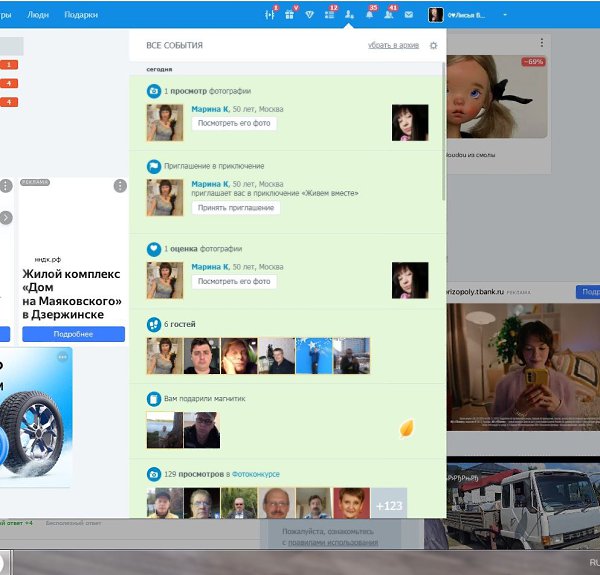Open the notifications bell with 35 badge

(369, 15)
